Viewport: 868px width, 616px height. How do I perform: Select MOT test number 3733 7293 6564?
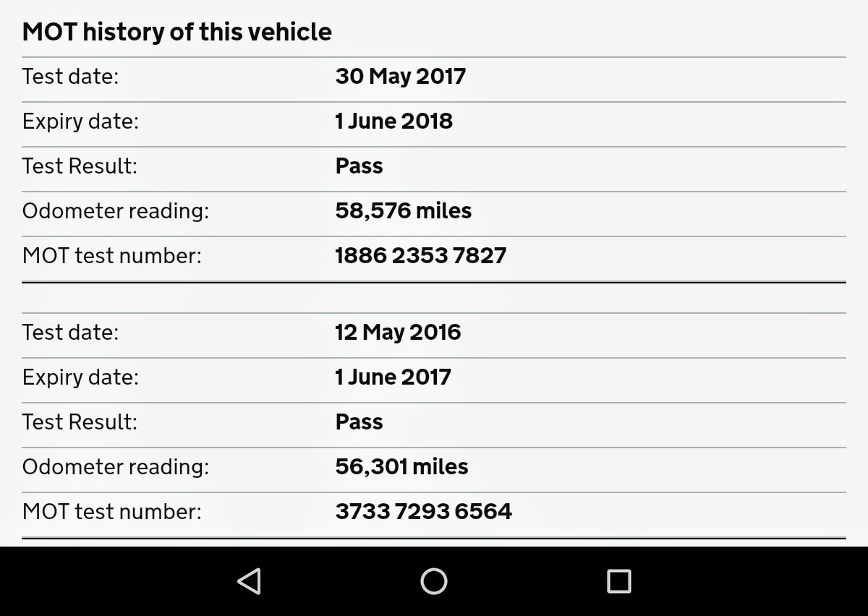pyautogui.click(x=424, y=511)
